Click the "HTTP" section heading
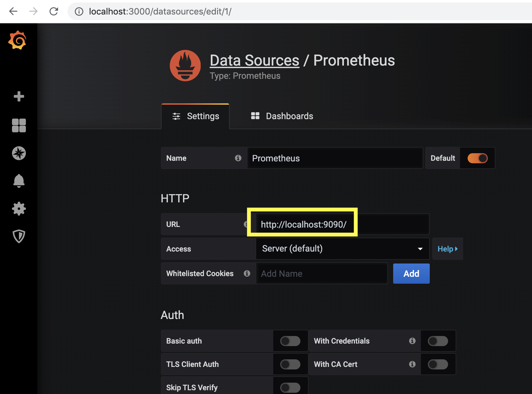 (x=175, y=198)
